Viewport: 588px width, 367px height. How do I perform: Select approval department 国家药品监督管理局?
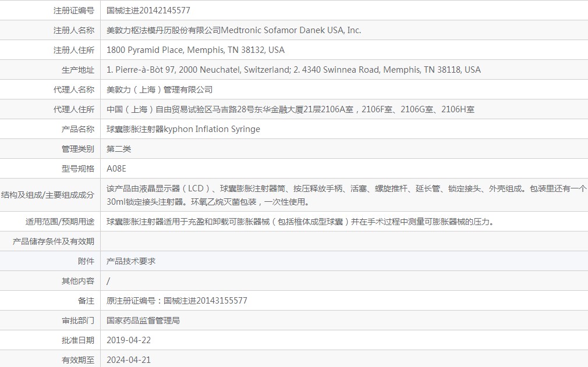pyautogui.click(x=143, y=321)
